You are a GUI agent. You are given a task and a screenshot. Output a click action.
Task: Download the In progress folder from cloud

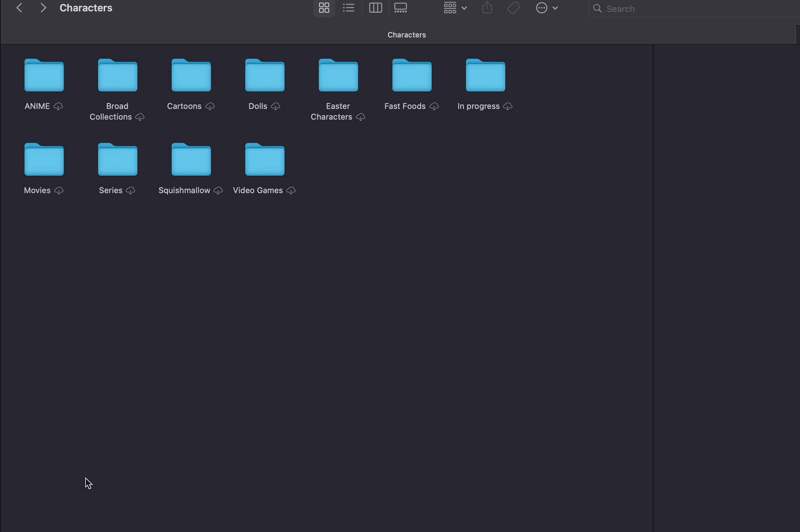508,106
